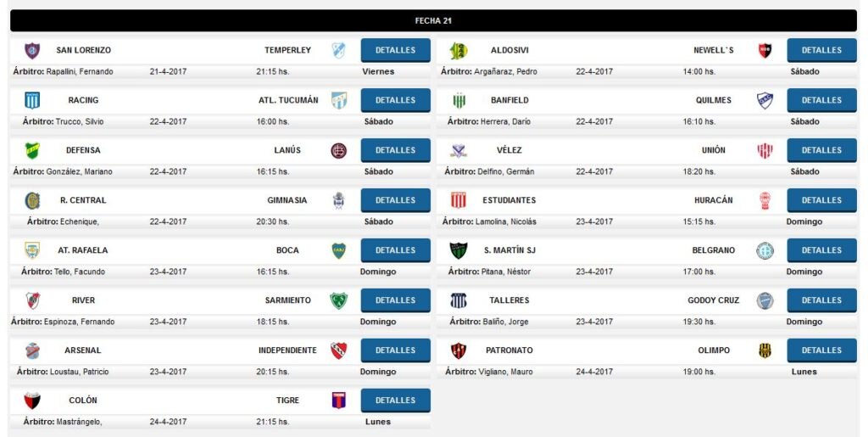
Task: Click the Olimpo yellow-black crest
Action: pos(765,350)
